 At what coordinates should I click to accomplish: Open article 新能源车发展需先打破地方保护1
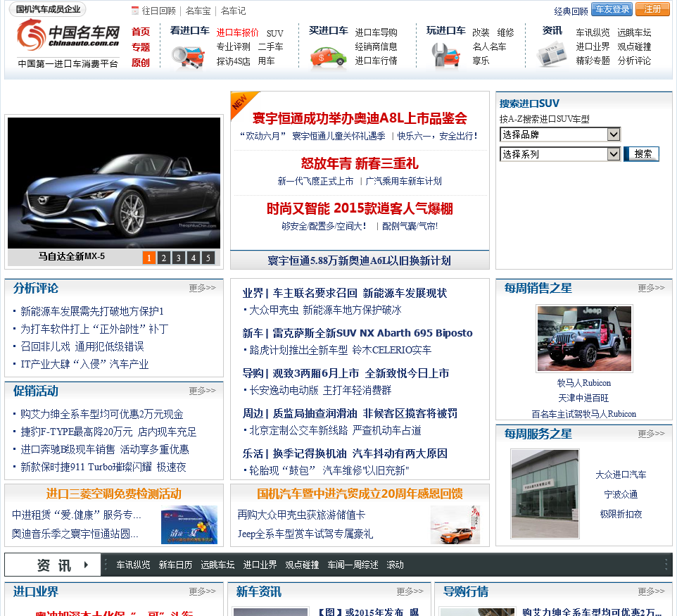92,311
